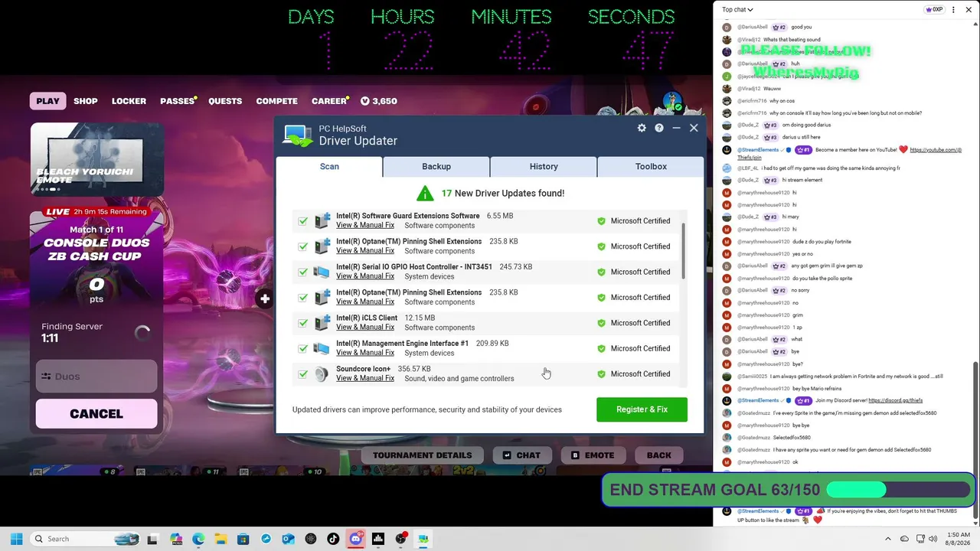Open Driver Updater settings gear
980x551 pixels.
coord(642,128)
